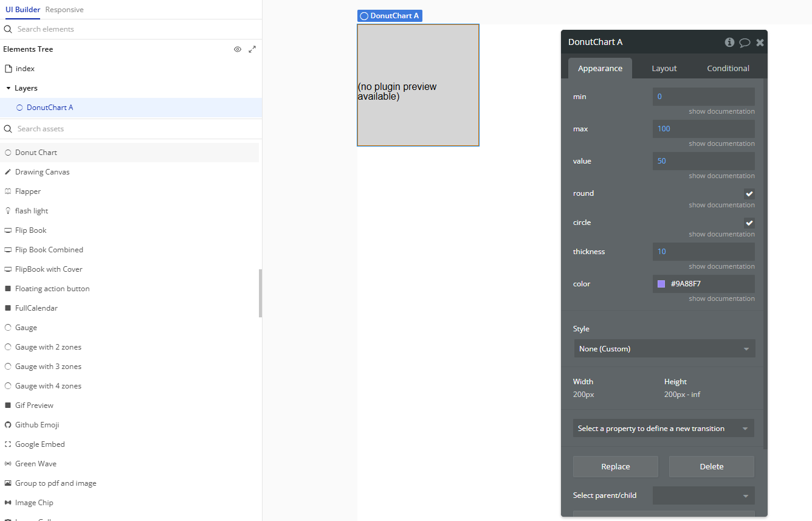The width and height of the screenshot is (812, 521).
Task: Show documentation for max property
Action: coord(721,143)
